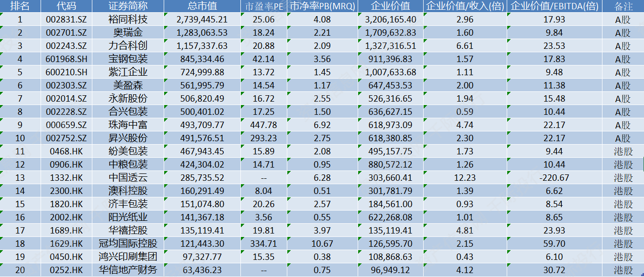Select the 宝钢包装 cell

pos(128,59)
